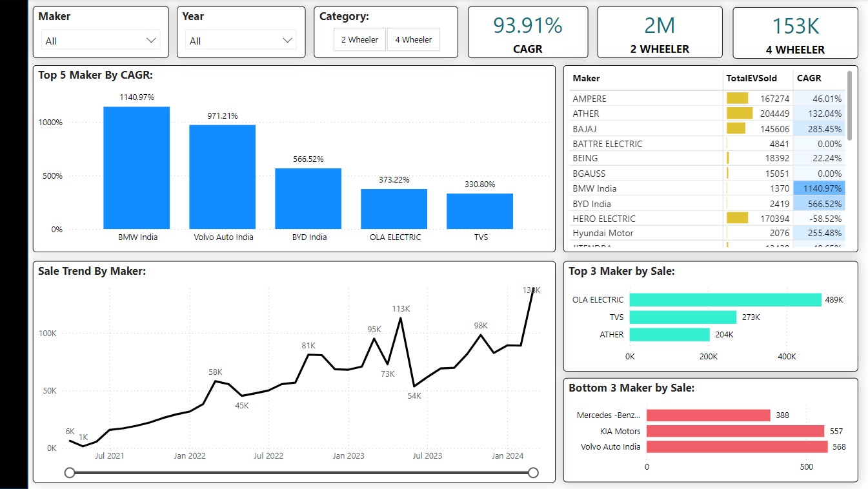Click the BYD India bar in CAGR chart
The width and height of the screenshot is (868, 489).
308,199
